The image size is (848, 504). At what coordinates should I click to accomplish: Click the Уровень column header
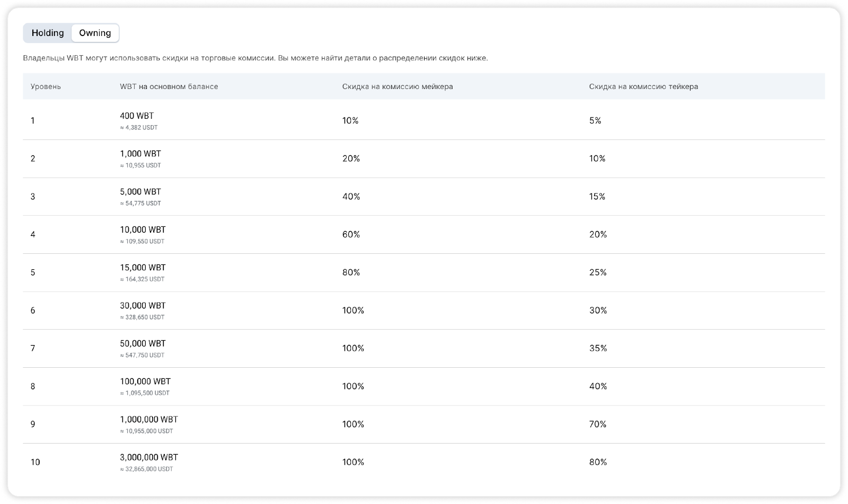(46, 86)
